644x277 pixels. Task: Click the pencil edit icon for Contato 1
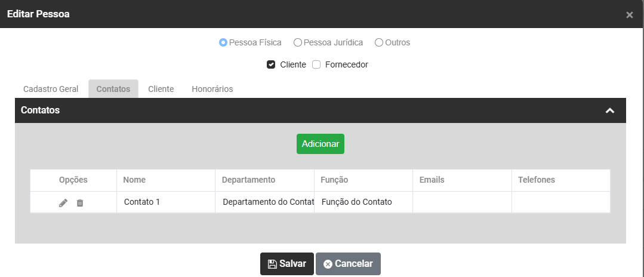tap(63, 203)
